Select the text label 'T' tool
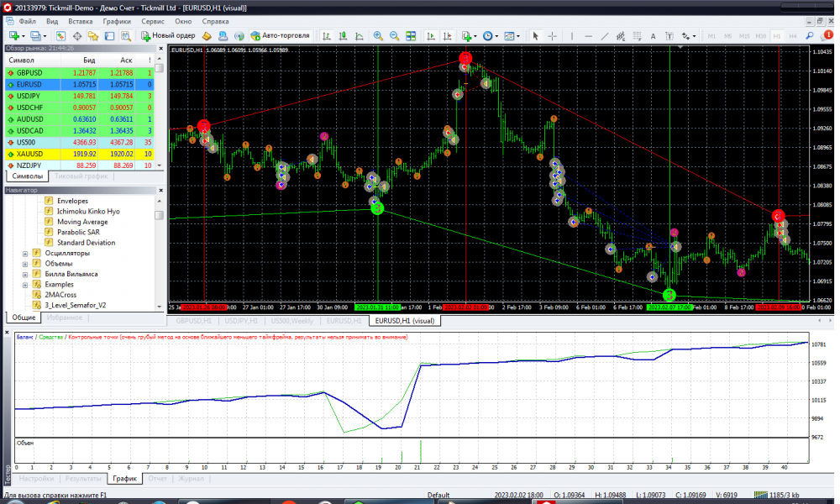This screenshot has width=840, height=504. (669, 36)
